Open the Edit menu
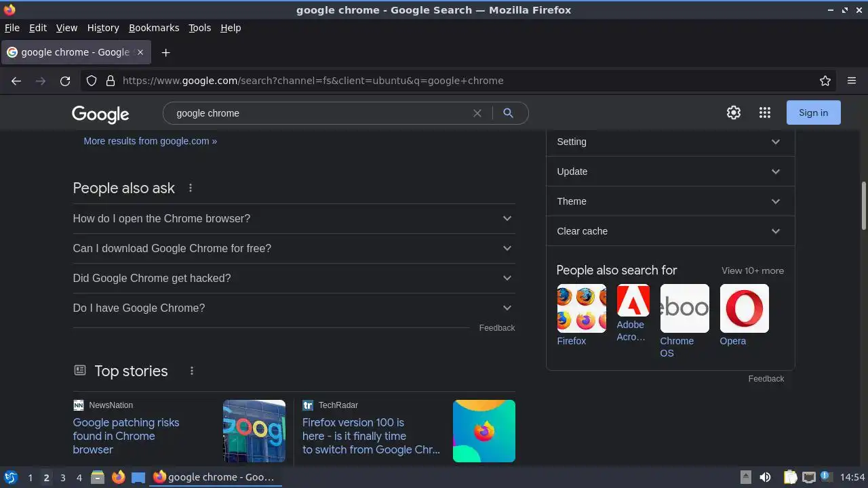Viewport: 868px width, 488px height. point(38,28)
